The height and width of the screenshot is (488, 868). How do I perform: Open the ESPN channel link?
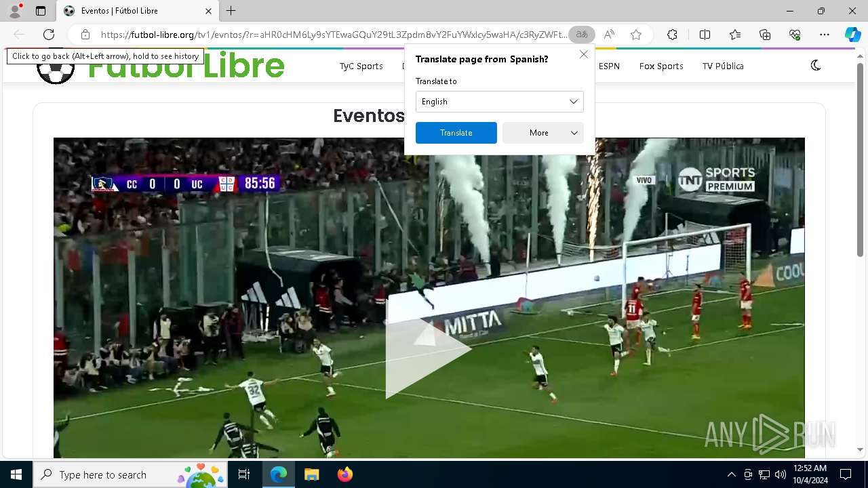609,66
